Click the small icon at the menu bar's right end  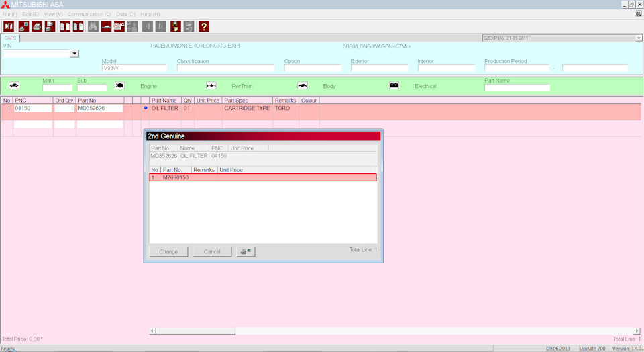[639, 14]
